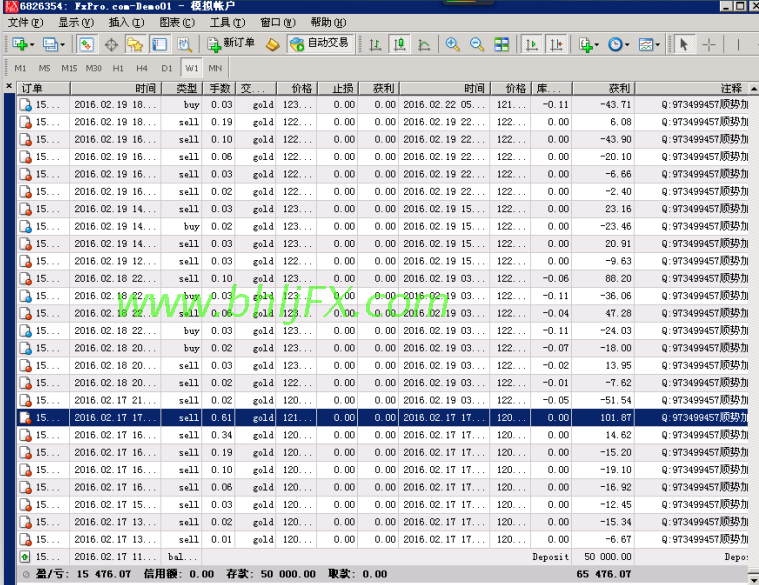
Task: Click the profit value 47.28
Action: [x=618, y=314]
